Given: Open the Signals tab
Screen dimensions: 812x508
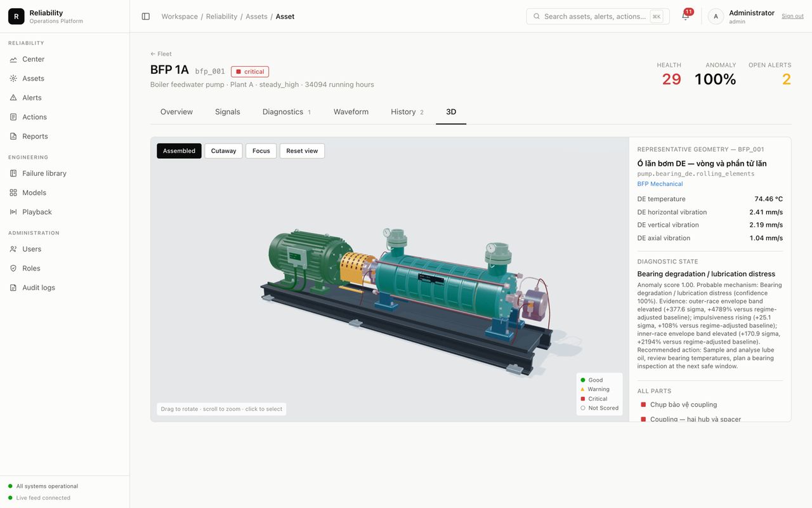Looking at the screenshot, I should (x=228, y=112).
